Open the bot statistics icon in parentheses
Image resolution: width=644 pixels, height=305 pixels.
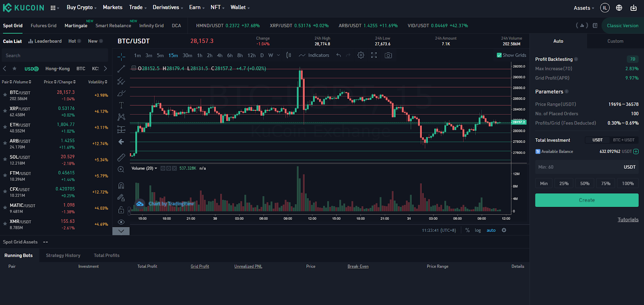click(582, 25)
